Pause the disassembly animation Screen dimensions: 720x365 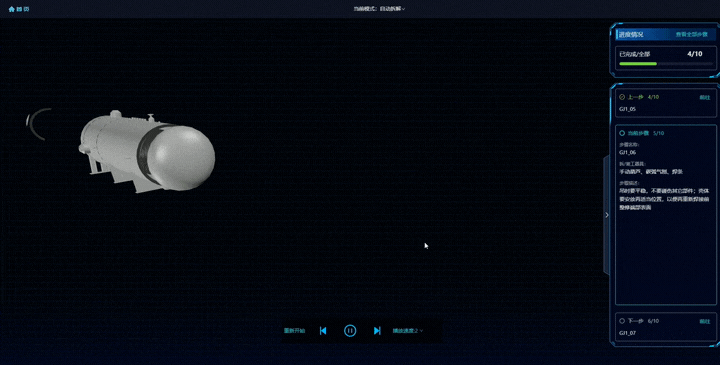click(x=350, y=331)
